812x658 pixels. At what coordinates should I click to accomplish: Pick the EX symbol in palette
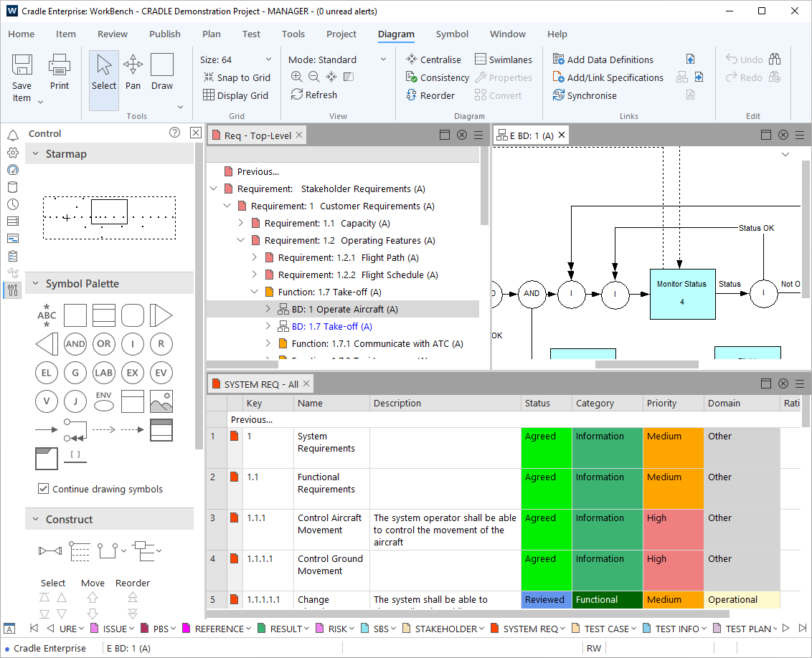(x=133, y=373)
